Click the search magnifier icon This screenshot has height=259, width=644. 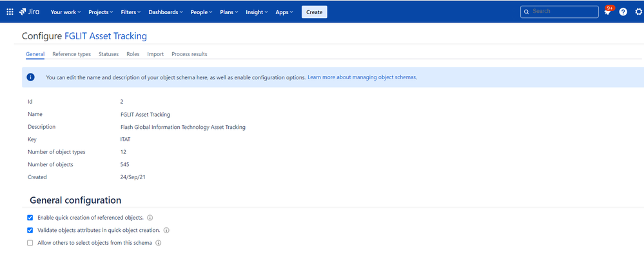point(527,12)
